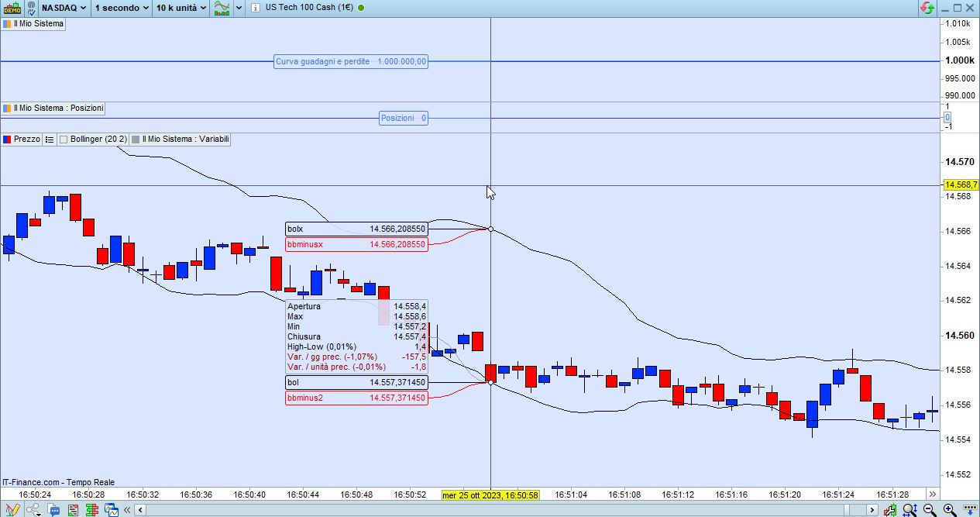Click the horizontal chart scrollbar track

(x=506, y=510)
